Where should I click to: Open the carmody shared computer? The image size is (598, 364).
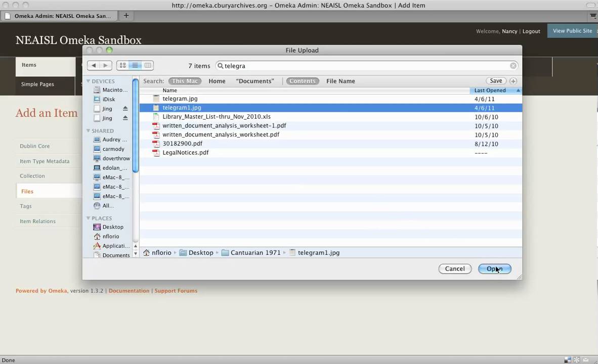pyautogui.click(x=109, y=149)
